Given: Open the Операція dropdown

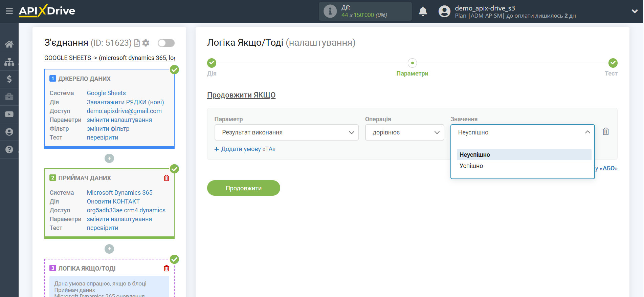Looking at the screenshot, I should (404, 132).
